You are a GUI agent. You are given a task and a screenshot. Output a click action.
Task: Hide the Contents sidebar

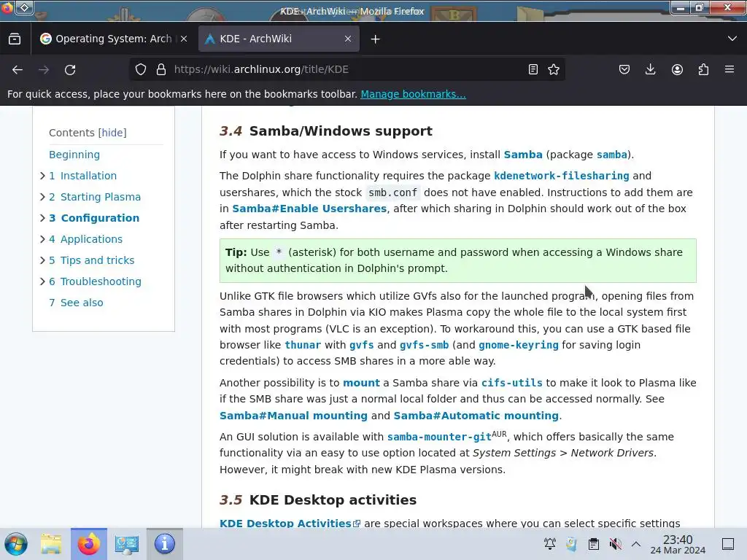[x=112, y=133]
